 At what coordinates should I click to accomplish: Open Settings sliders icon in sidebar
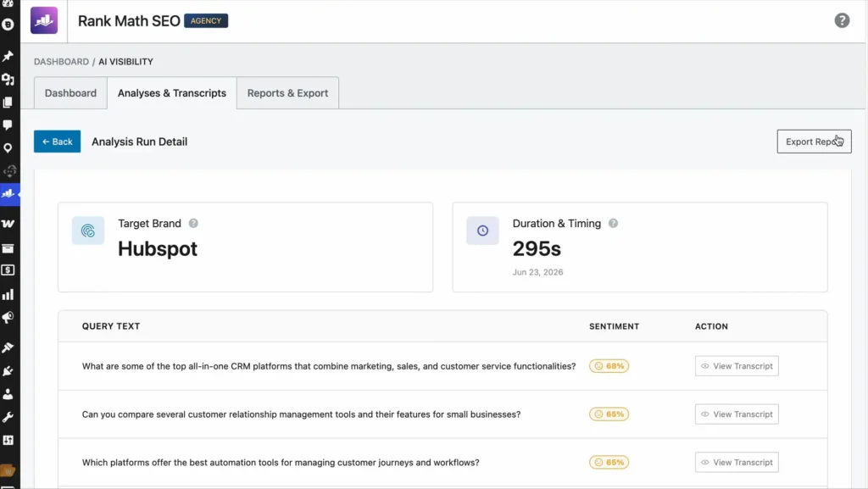point(8,441)
